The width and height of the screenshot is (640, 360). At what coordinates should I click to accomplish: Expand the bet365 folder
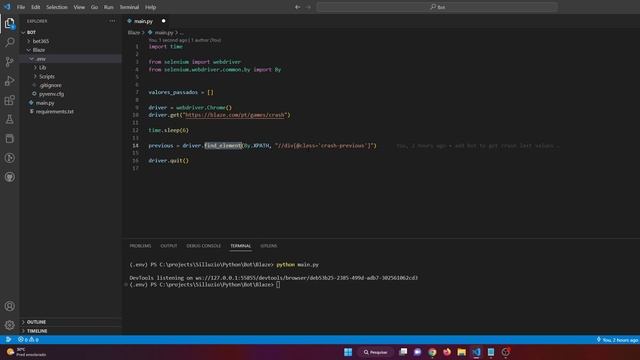coord(29,41)
